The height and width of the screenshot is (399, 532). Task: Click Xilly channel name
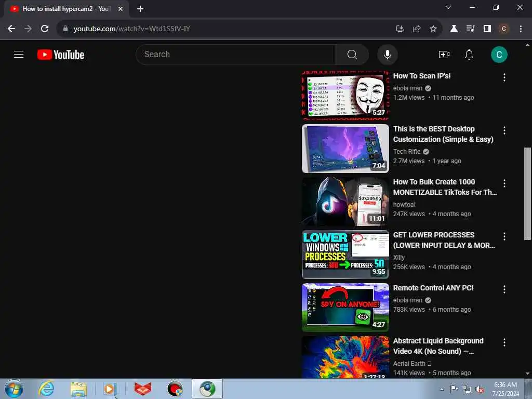[x=398, y=258]
